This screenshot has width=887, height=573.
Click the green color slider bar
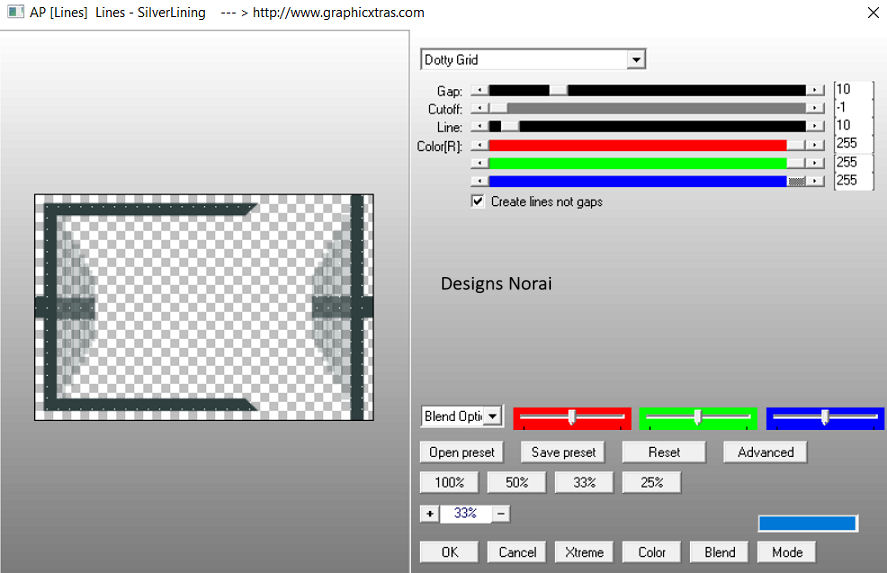click(x=647, y=163)
